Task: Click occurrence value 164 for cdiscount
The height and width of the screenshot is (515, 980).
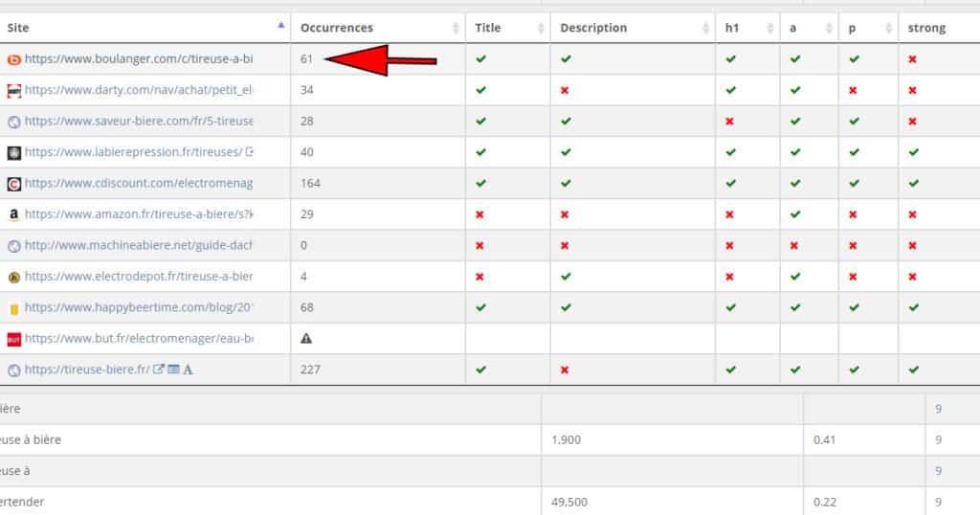Action: click(x=310, y=183)
